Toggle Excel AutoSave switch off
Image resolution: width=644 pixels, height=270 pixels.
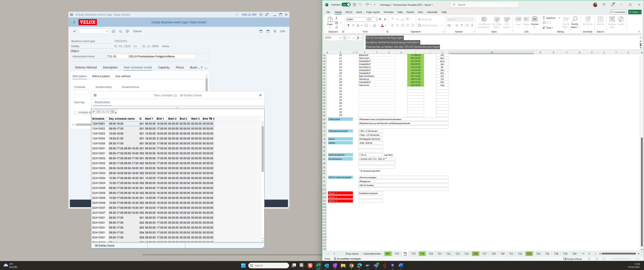pos(346,4)
